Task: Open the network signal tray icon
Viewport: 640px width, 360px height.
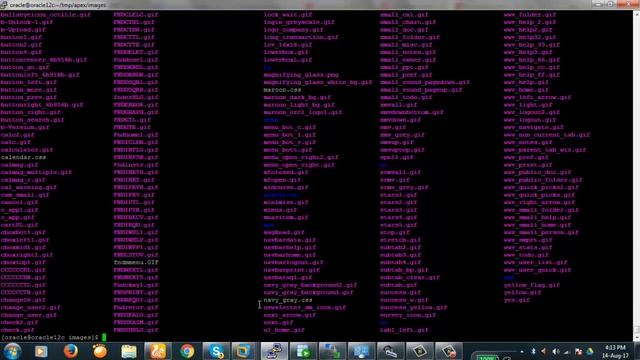Action: point(566,351)
